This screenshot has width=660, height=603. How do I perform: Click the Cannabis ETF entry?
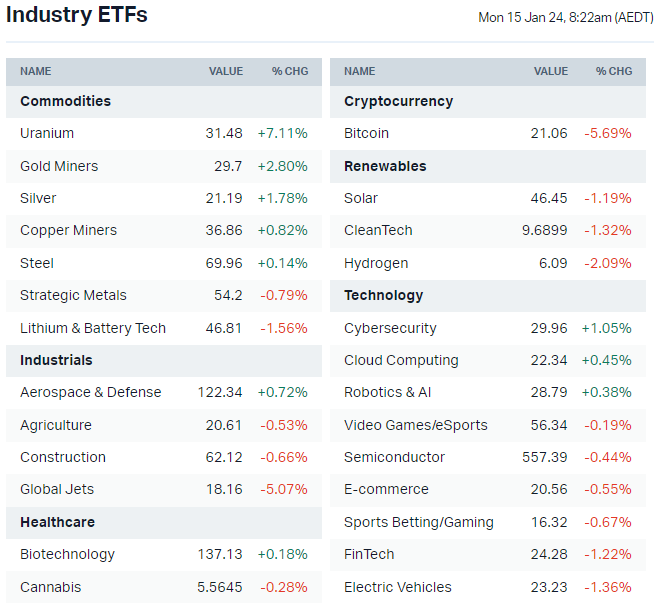tap(50, 587)
